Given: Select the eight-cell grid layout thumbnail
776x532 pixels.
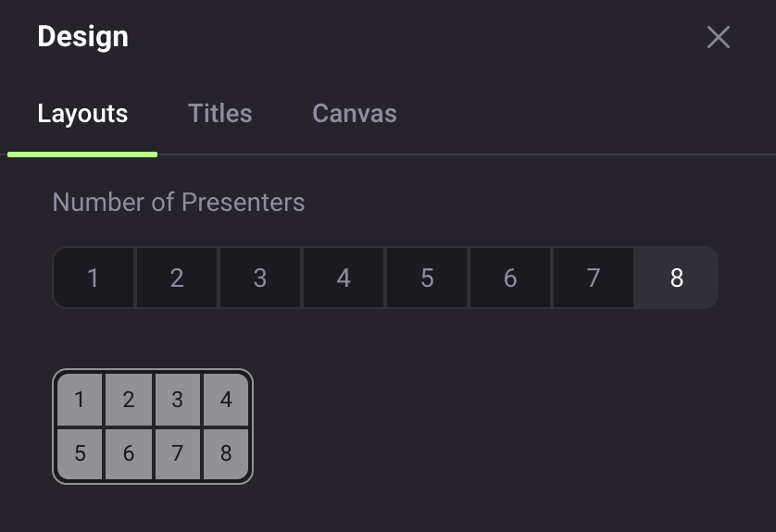Looking at the screenshot, I should (153, 427).
